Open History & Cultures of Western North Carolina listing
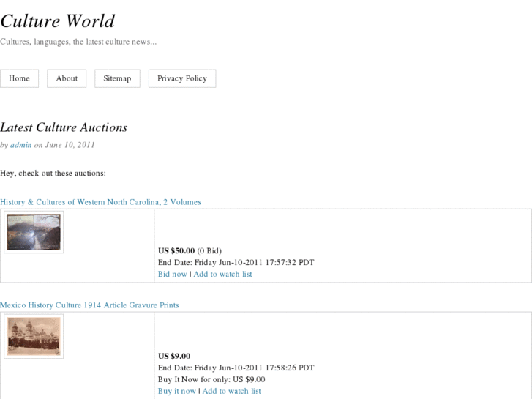Screen dimensions: 532x399 (x=100, y=202)
